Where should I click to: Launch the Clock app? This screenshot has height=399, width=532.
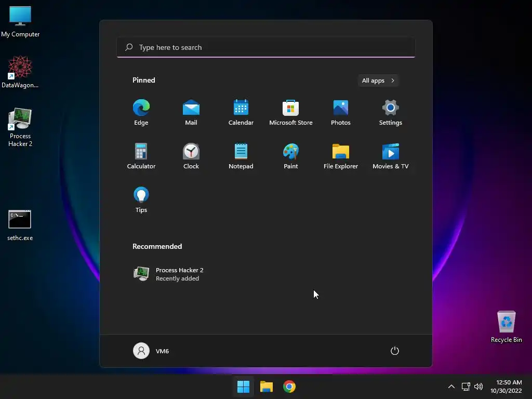[x=191, y=156]
